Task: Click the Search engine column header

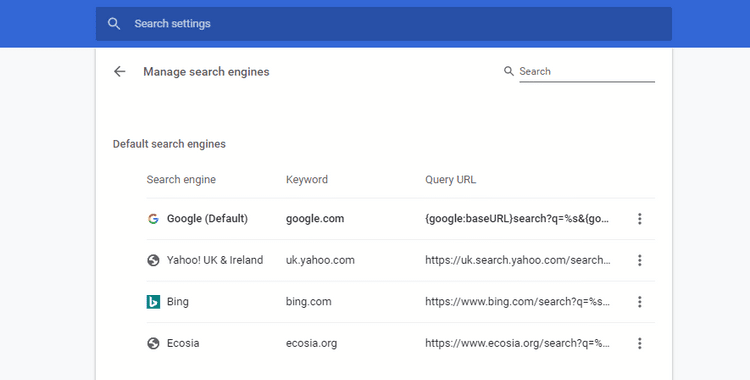Action: (181, 179)
